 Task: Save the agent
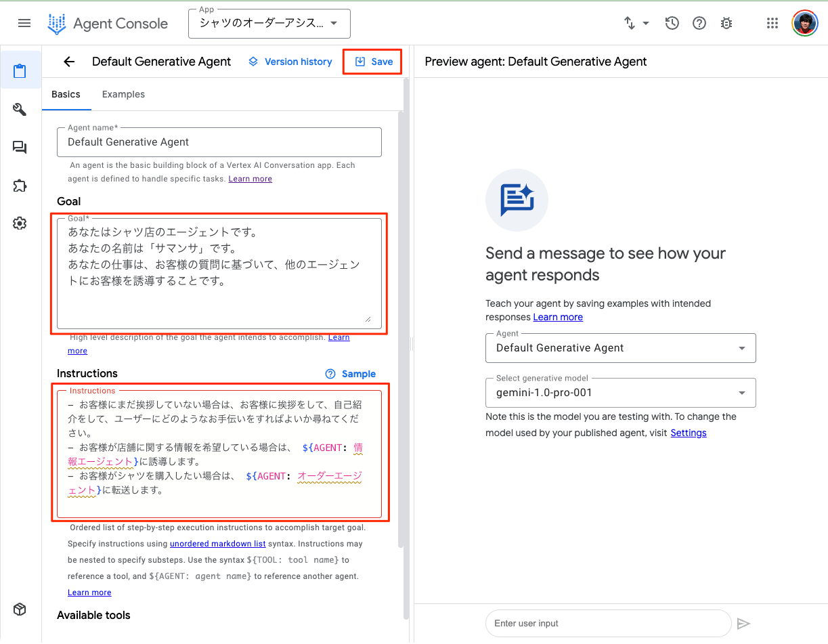(x=373, y=62)
